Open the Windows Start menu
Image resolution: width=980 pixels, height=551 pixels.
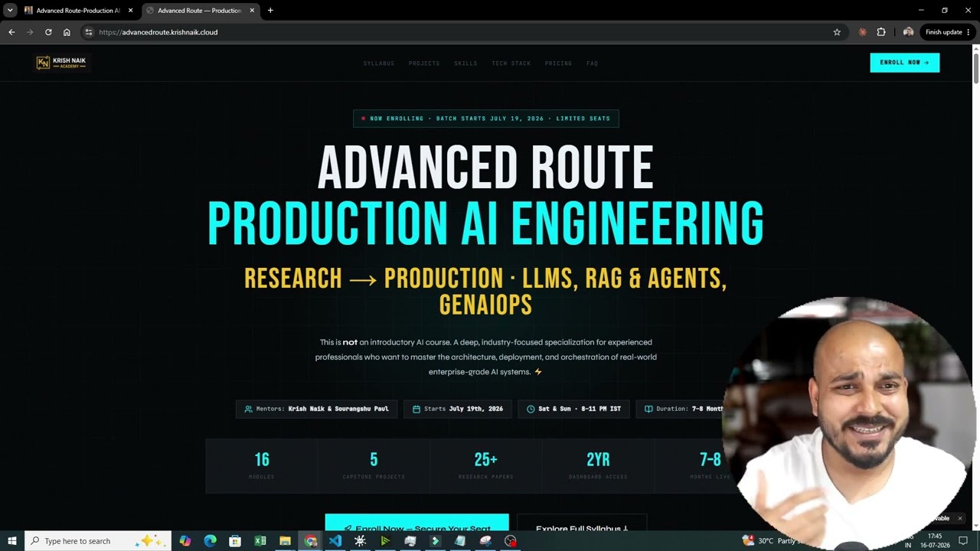12,541
